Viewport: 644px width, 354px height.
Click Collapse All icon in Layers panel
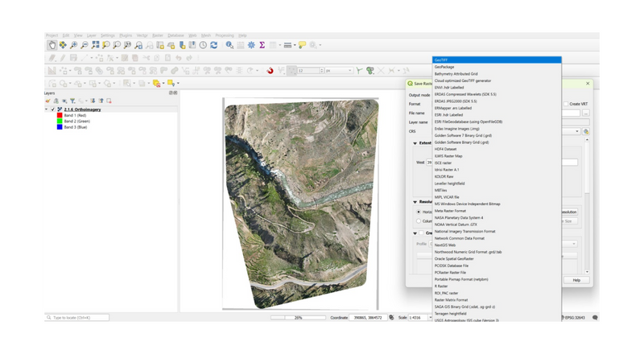pos(101,101)
